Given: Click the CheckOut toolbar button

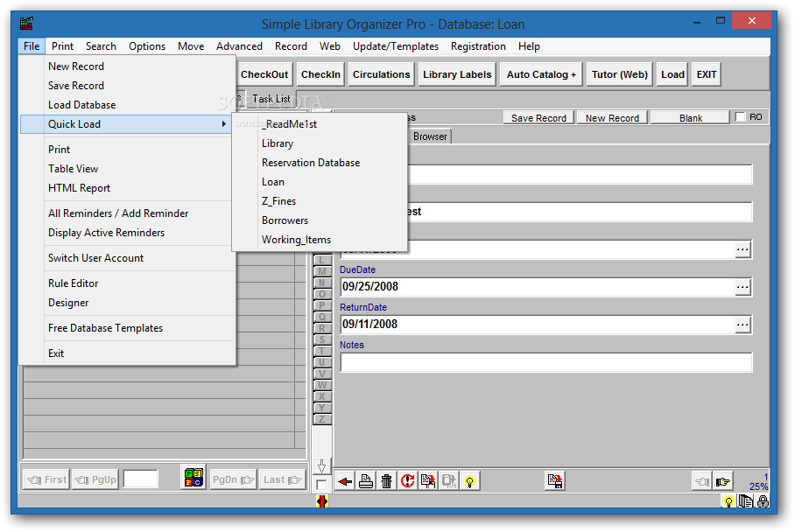Looking at the screenshot, I should [x=264, y=74].
